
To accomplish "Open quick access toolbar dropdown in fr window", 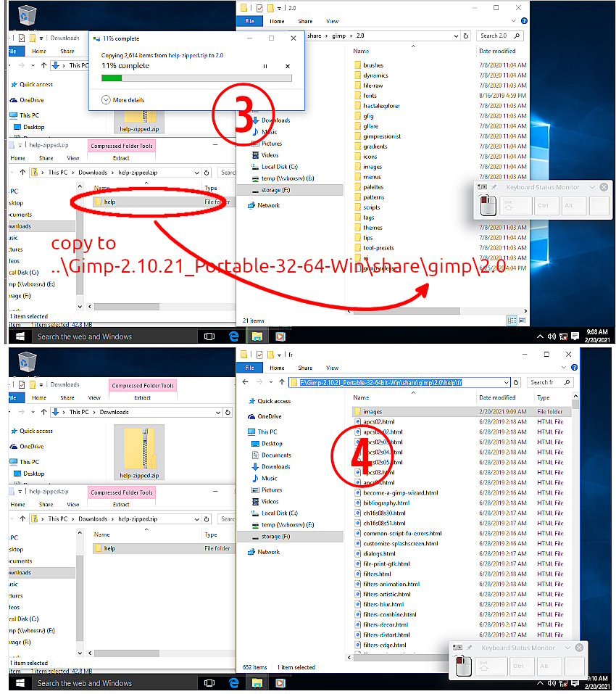I will tap(279, 355).
